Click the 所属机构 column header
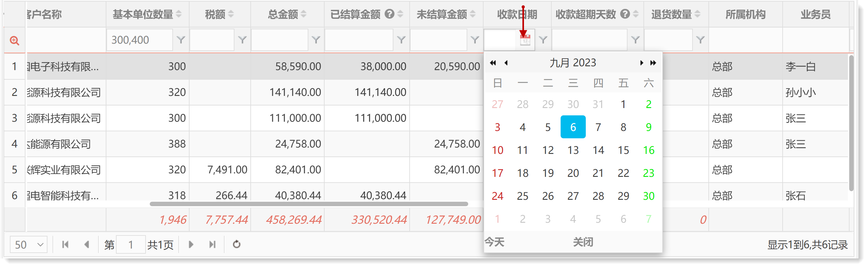 coord(745,14)
